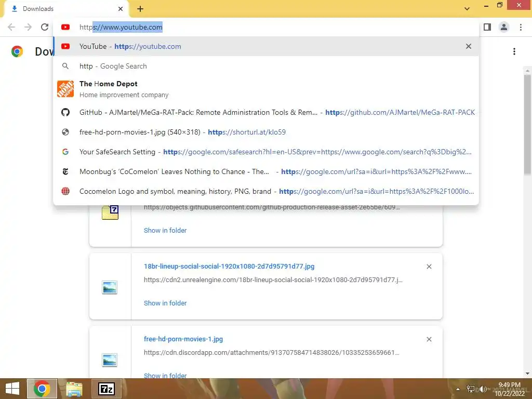Select the YouTube youtube.com suggestion
The width and height of the screenshot is (532, 399).
tap(266, 46)
